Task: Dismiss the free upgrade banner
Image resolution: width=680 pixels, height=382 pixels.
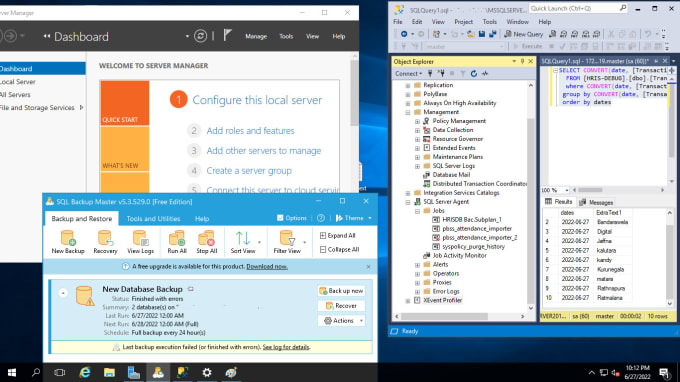Action: [368, 267]
